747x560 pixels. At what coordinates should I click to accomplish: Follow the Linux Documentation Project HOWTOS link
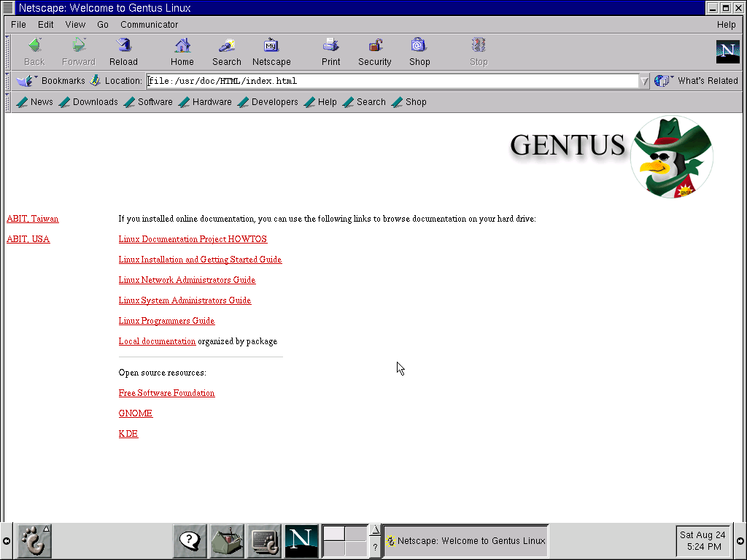(x=193, y=239)
